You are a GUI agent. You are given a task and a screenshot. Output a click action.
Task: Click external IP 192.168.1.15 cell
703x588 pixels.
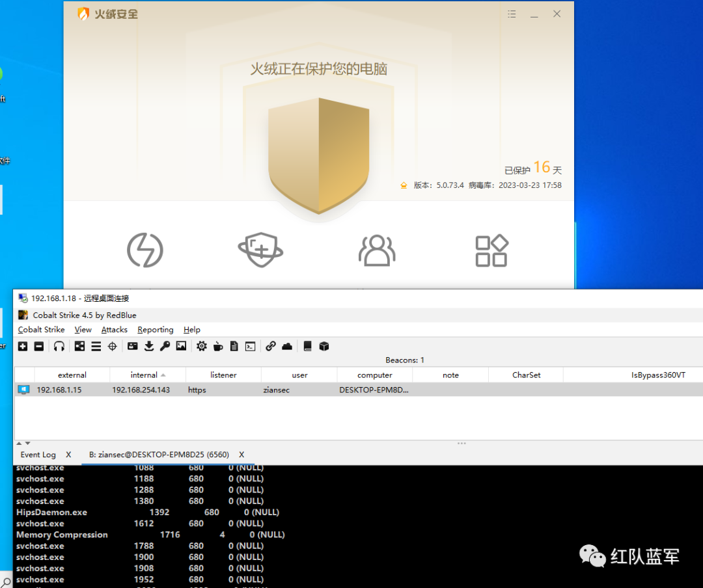pyautogui.click(x=59, y=390)
